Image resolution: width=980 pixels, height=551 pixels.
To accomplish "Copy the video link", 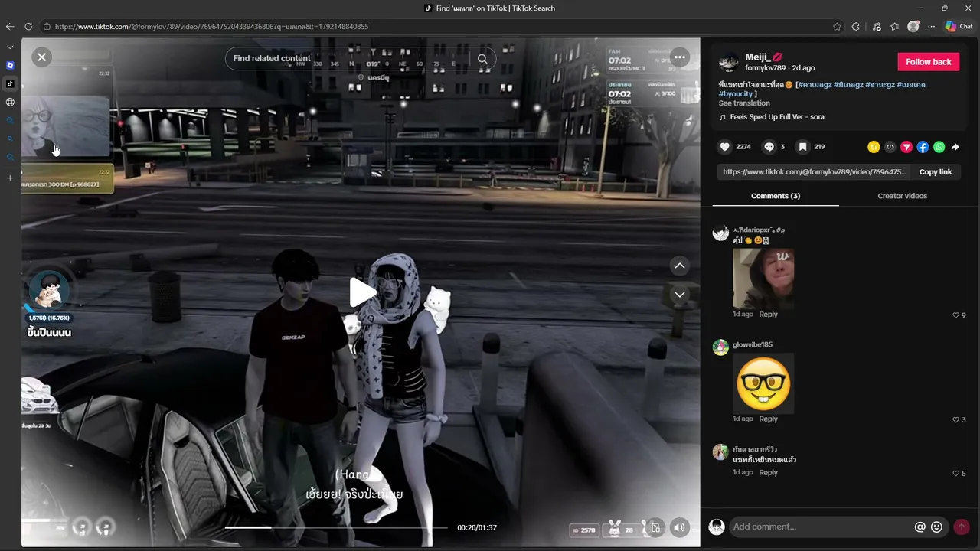I will point(936,172).
